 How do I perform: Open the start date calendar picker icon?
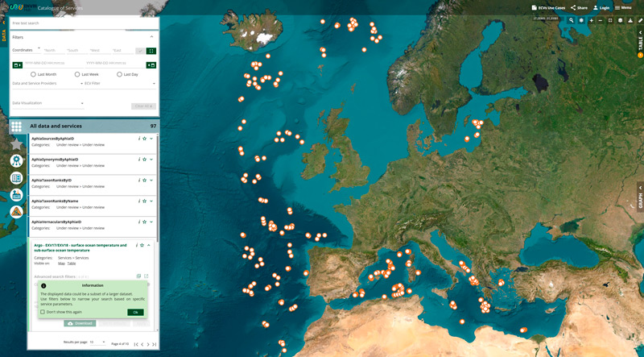tap(17, 65)
